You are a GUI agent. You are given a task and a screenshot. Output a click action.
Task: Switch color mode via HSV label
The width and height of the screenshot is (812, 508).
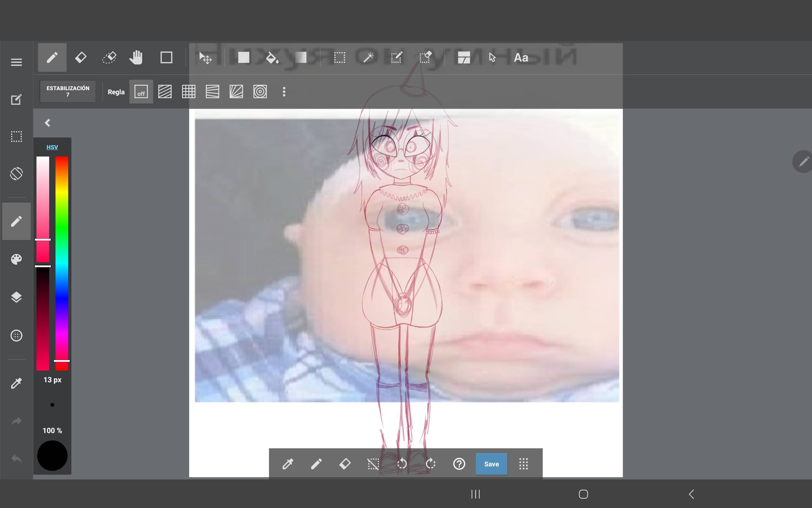point(52,147)
